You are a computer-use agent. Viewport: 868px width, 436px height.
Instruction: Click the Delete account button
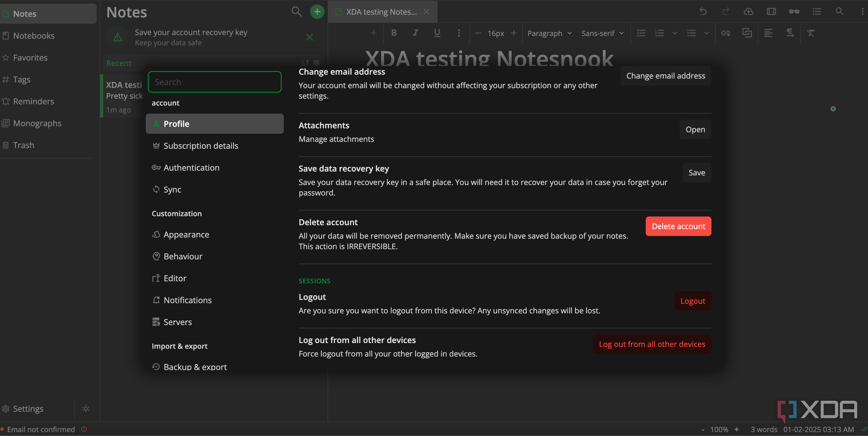pyautogui.click(x=678, y=226)
